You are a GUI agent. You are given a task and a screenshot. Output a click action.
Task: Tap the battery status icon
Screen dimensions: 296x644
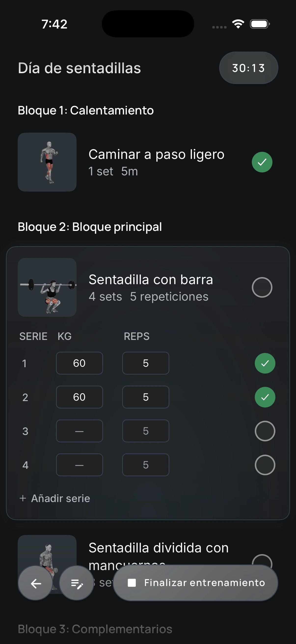click(x=260, y=24)
